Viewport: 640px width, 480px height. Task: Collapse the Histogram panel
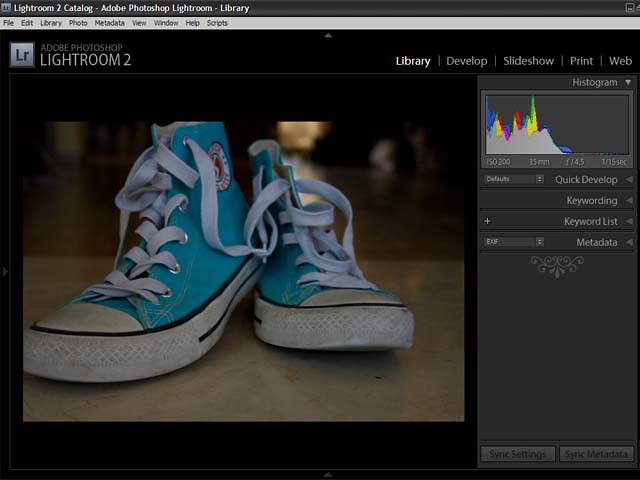628,82
